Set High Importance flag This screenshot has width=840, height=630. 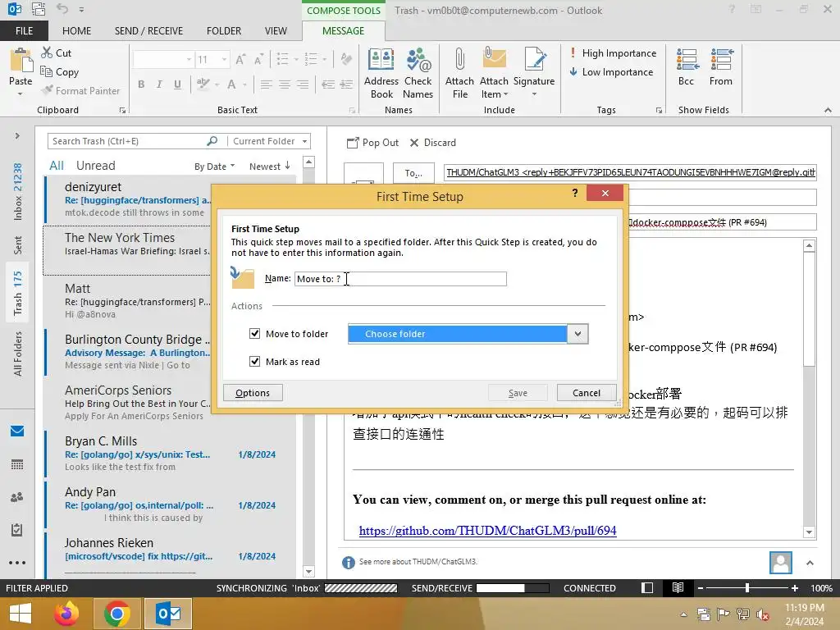coord(613,53)
